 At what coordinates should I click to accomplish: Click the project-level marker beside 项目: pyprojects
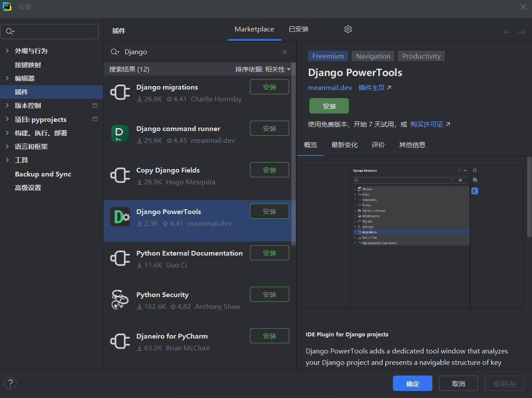tap(95, 119)
